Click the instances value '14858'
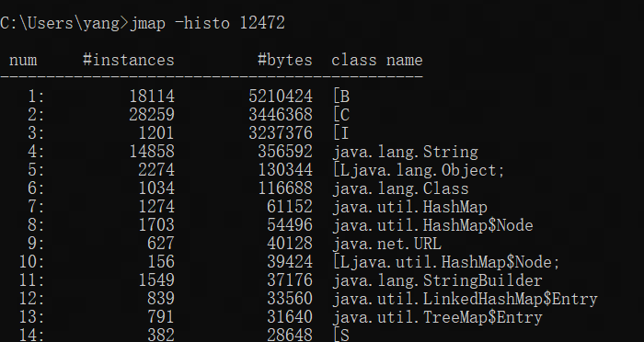Viewport: 644px width, 342px height. tap(152, 152)
